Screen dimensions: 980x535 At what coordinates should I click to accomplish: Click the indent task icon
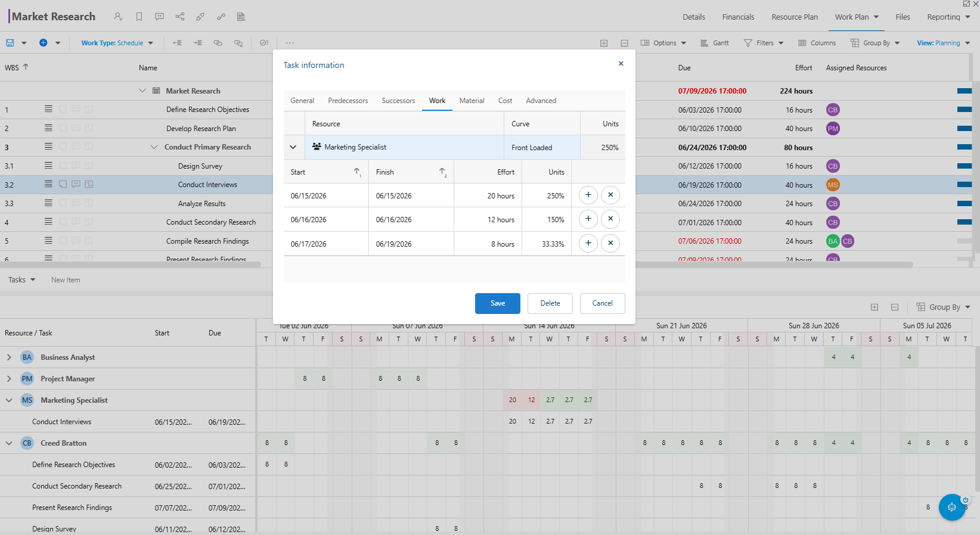[197, 43]
